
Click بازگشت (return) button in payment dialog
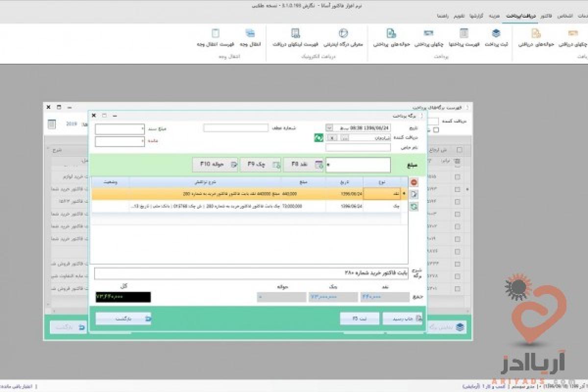click(123, 318)
